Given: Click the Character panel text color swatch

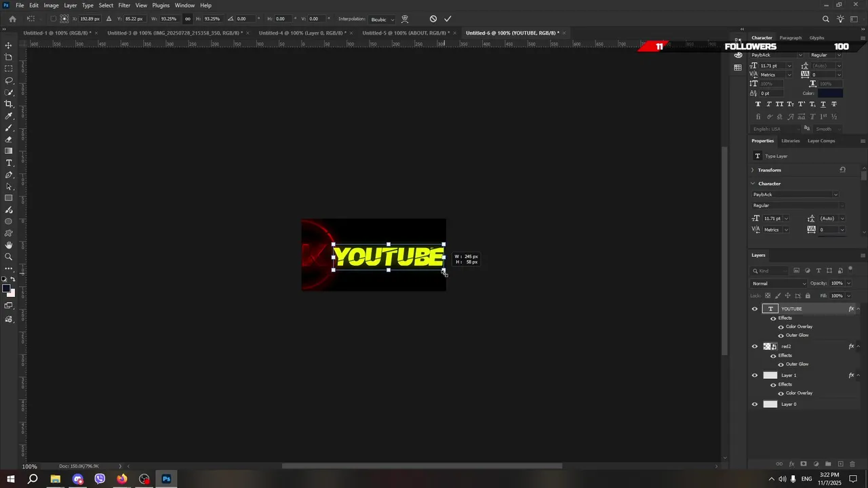Looking at the screenshot, I should tap(830, 93).
